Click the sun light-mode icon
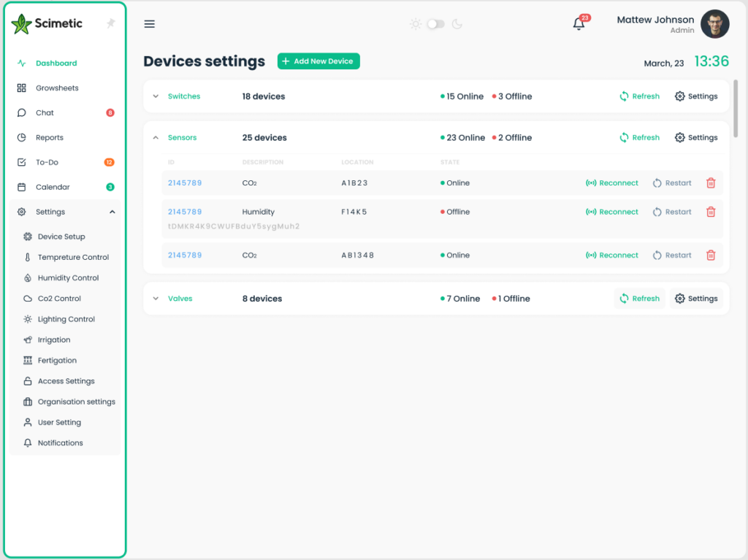This screenshot has height=560, width=748. (x=416, y=24)
